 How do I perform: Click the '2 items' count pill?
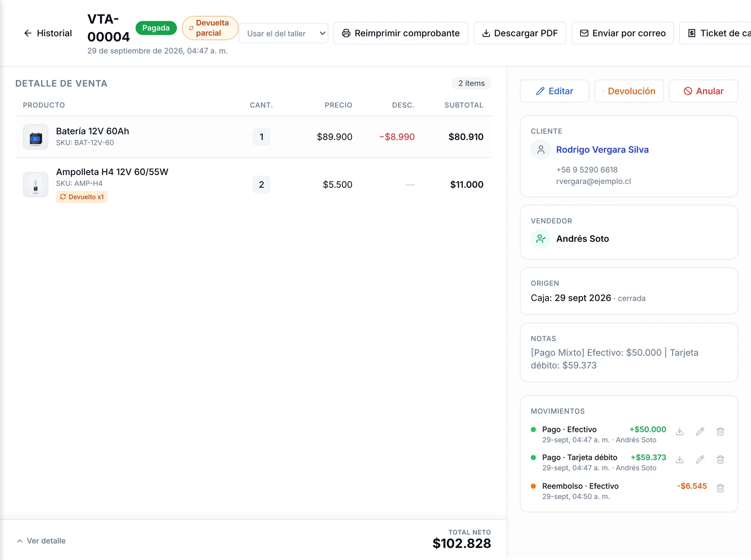471,83
